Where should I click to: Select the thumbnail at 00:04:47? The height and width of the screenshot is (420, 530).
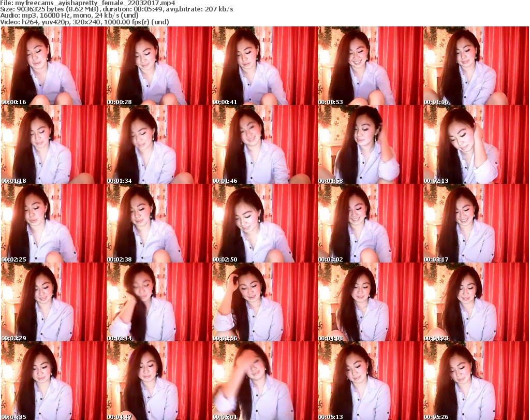click(x=159, y=381)
